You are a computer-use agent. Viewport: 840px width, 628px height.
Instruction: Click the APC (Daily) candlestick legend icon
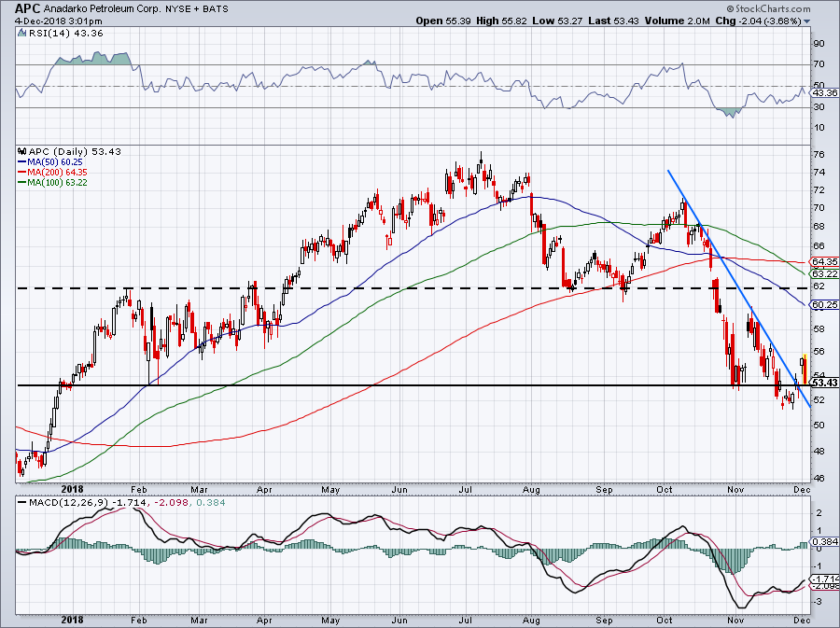(x=22, y=151)
